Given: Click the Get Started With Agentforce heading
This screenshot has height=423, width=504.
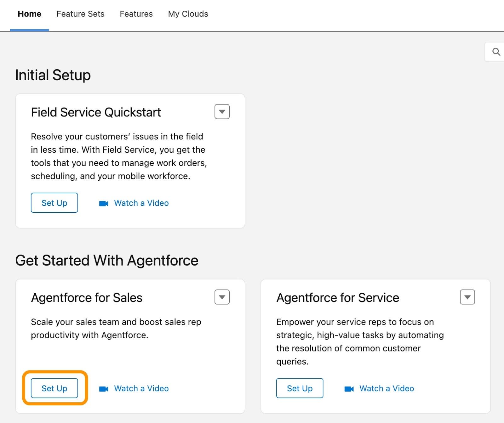Looking at the screenshot, I should (107, 261).
